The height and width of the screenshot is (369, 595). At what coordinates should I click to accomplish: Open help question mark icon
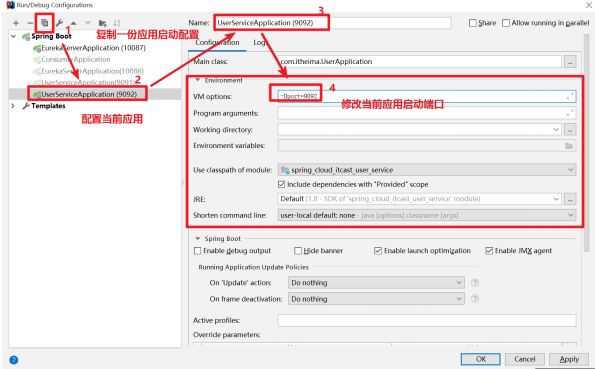pos(14,360)
